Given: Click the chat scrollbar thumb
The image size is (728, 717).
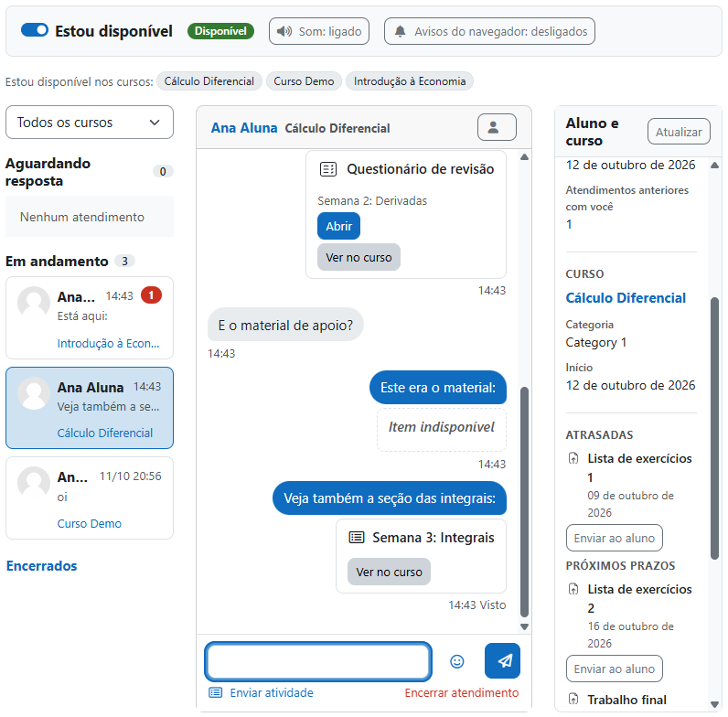Looking at the screenshot, I should 525,501.
